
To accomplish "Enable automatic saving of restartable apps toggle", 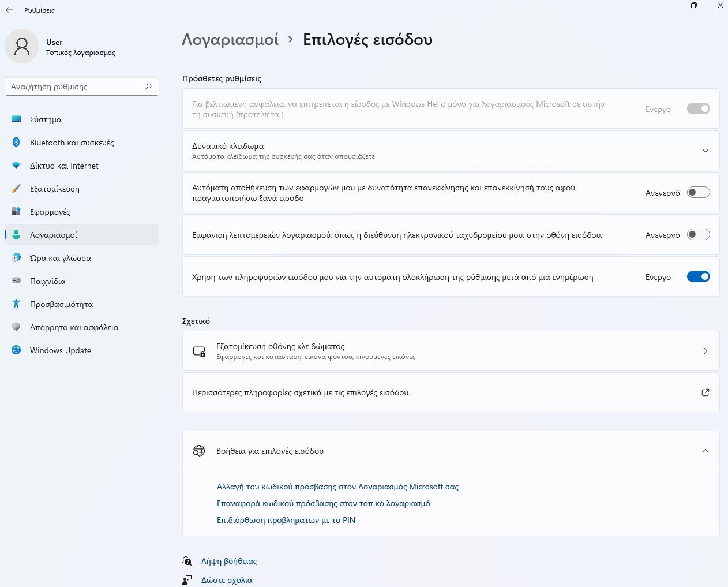I will 698,193.
